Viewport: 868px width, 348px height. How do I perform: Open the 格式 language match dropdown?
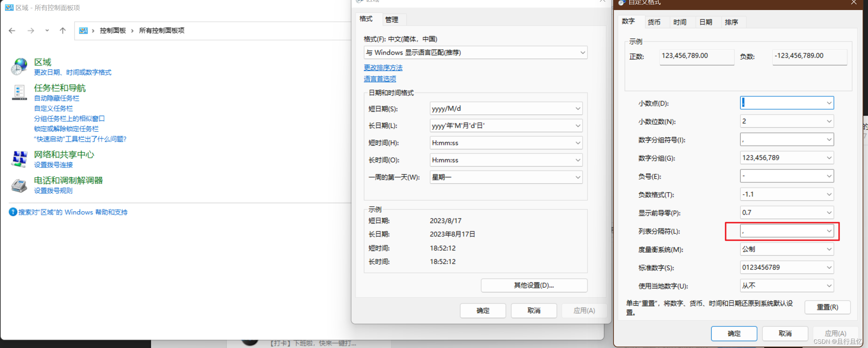pyautogui.click(x=476, y=53)
